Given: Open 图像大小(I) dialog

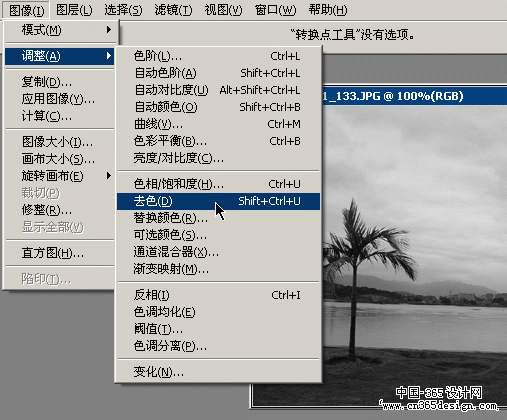Looking at the screenshot, I should click(x=60, y=142).
